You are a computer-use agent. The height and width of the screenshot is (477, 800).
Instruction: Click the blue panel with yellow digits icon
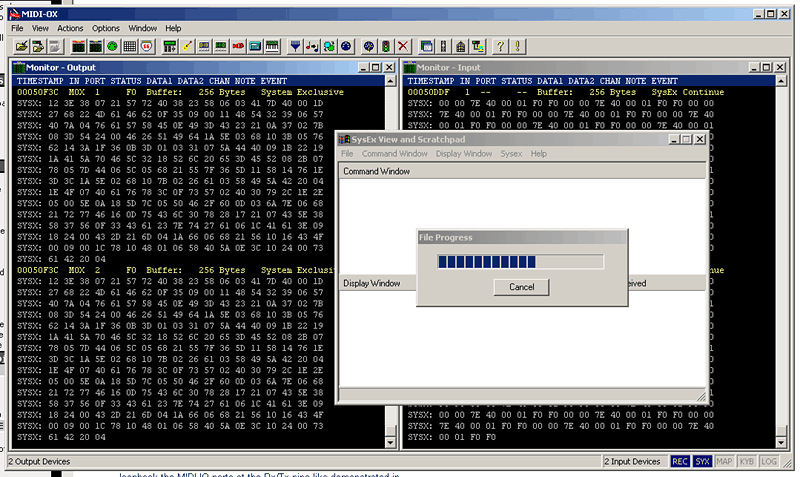pos(204,46)
